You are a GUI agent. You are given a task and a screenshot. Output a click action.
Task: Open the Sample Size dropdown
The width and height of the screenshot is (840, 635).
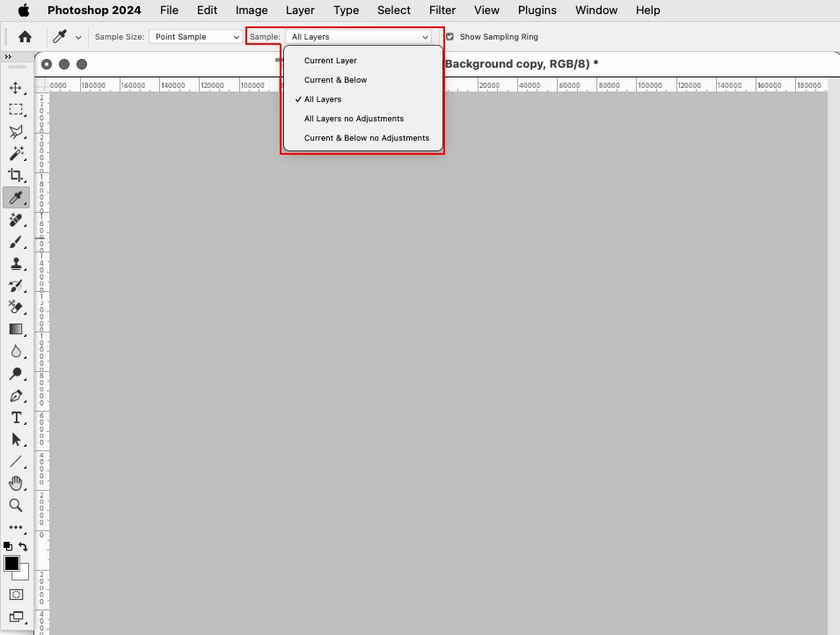pos(195,36)
